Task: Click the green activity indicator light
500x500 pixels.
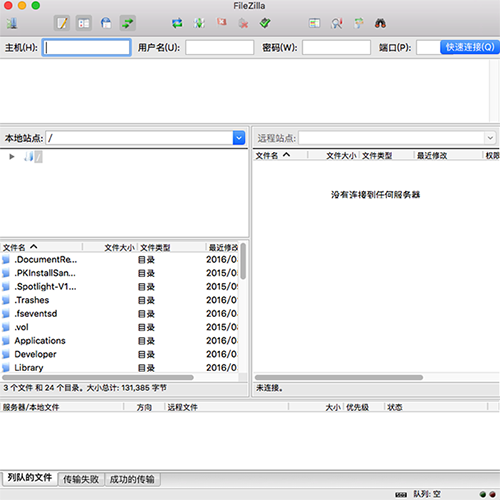Action: [483, 494]
